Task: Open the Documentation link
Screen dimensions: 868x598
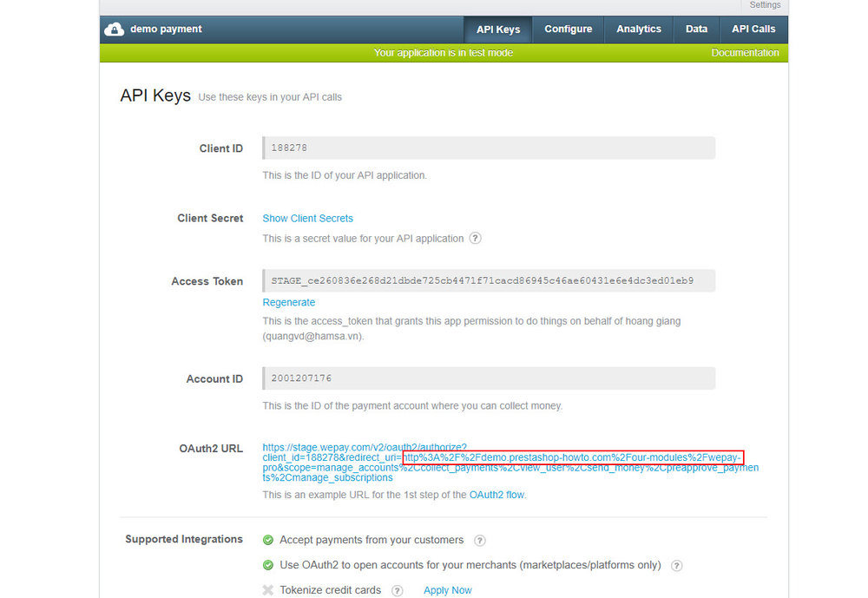Action: [745, 53]
